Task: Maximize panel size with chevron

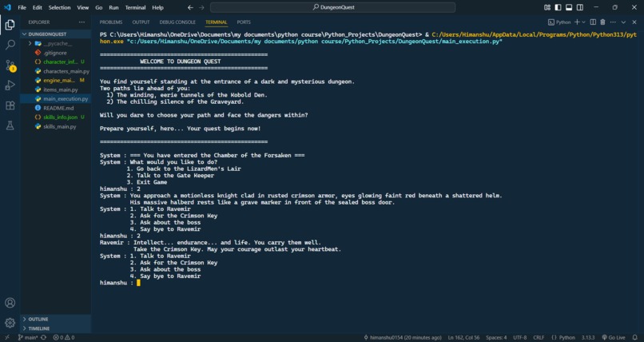Action: pyautogui.click(x=623, y=22)
